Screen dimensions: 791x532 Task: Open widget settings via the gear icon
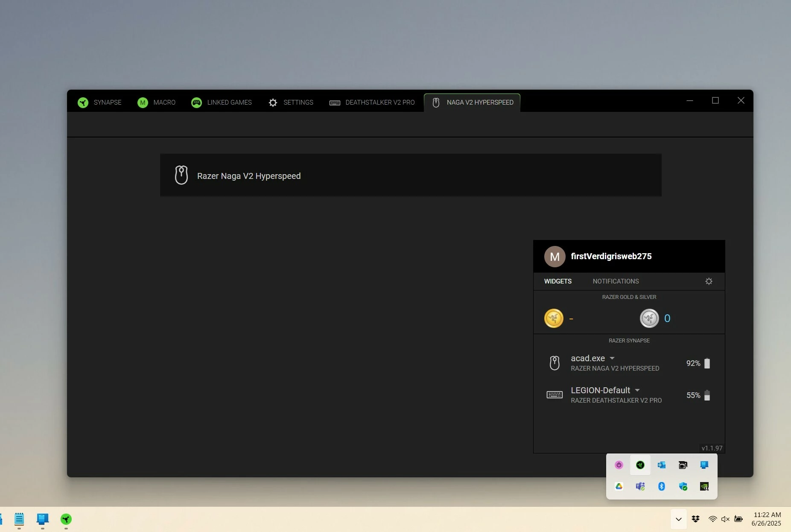tap(709, 281)
